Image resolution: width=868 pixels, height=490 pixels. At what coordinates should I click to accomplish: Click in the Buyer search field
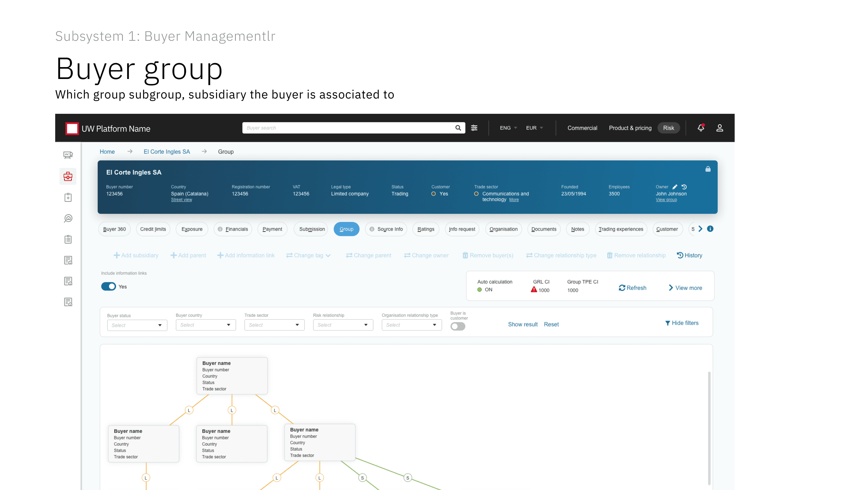[x=347, y=128]
